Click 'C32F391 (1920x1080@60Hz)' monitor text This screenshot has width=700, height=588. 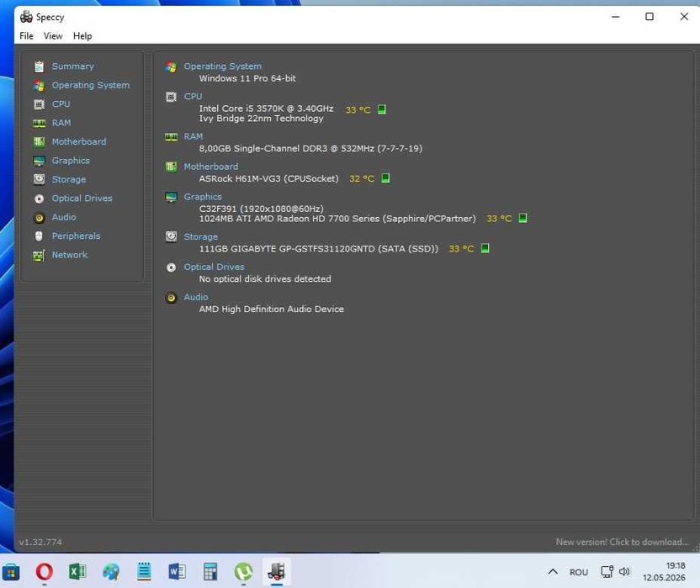[261, 209]
